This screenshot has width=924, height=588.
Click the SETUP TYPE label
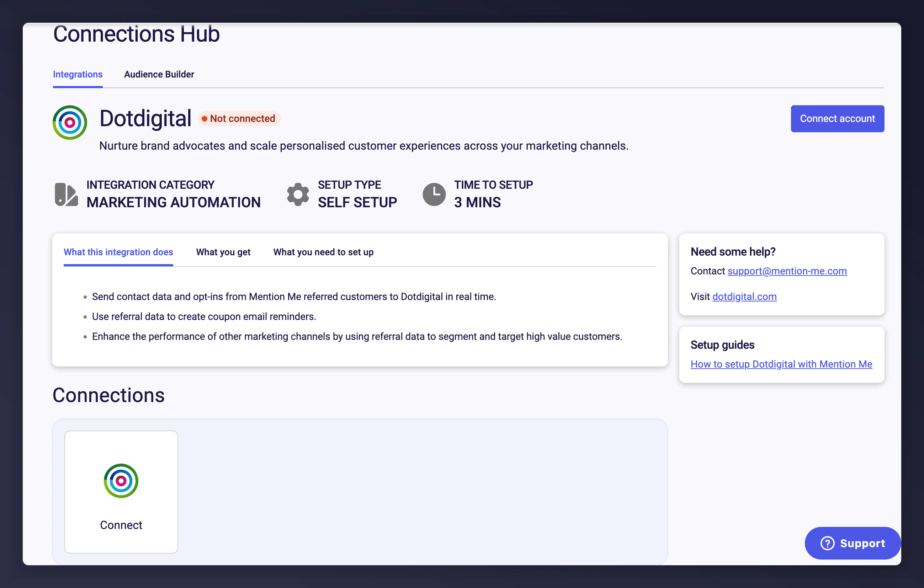pos(349,185)
